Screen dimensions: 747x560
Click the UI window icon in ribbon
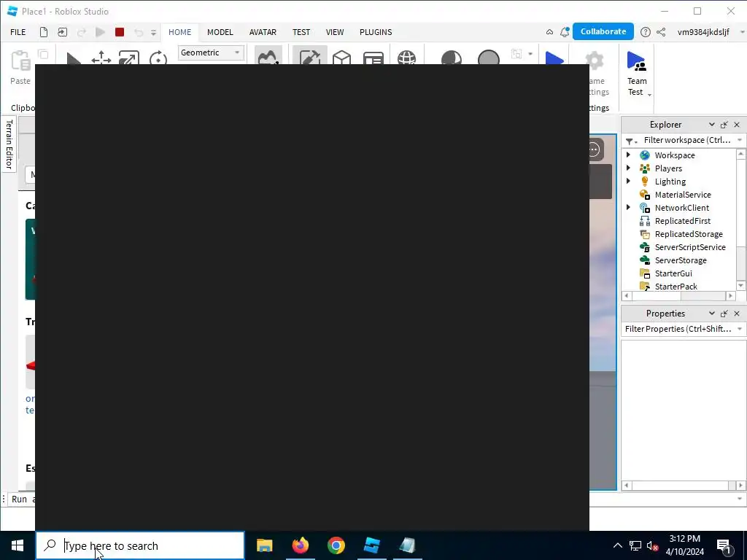[x=373, y=58]
